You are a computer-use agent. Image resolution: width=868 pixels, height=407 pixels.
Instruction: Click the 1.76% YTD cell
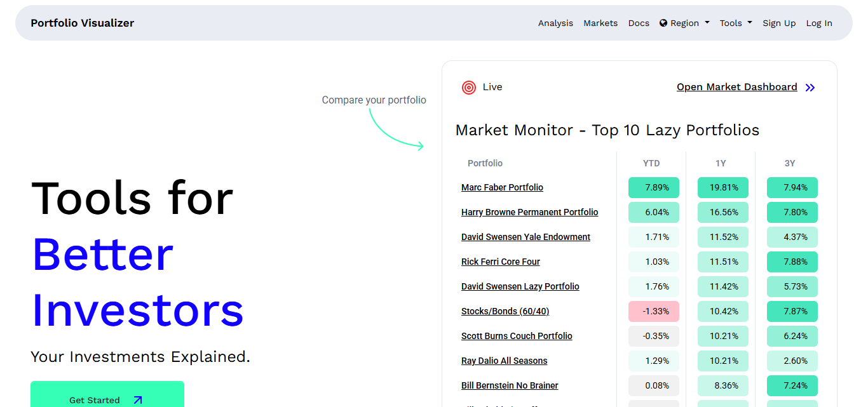654,286
